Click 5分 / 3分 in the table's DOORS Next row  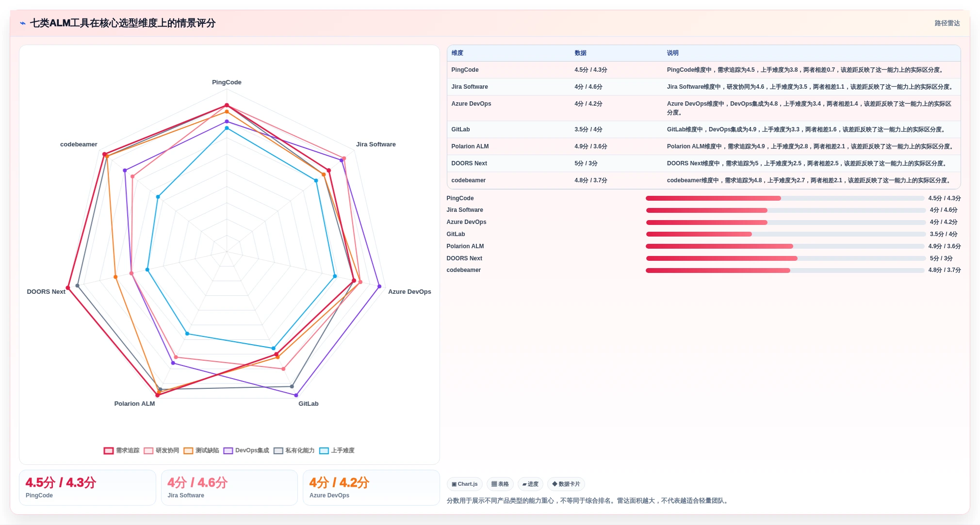coord(586,163)
